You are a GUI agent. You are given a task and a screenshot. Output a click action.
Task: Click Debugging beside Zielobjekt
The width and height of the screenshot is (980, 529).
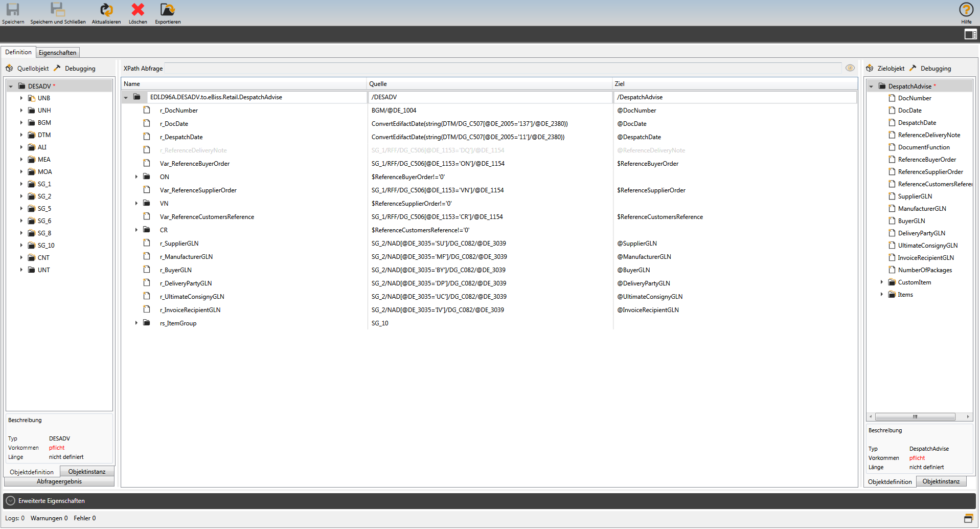(x=935, y=69)
